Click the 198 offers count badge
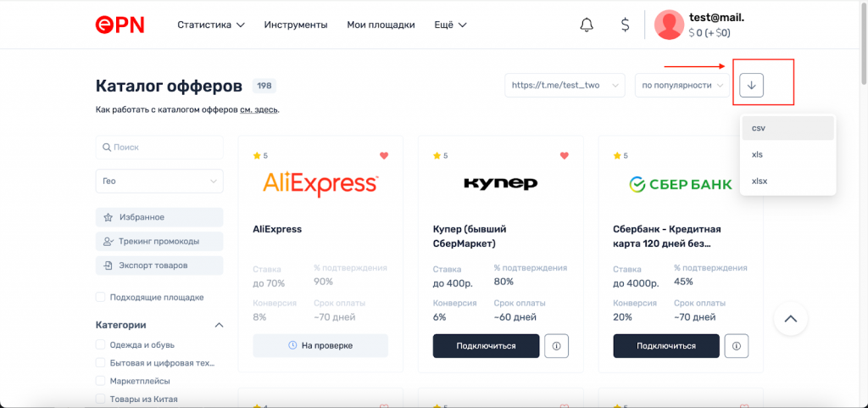The height and width of the screenshot is (408, 868). point(264,86)
